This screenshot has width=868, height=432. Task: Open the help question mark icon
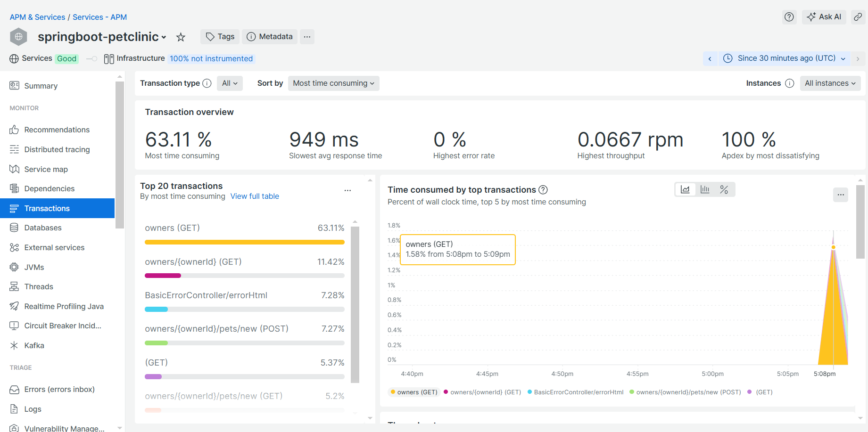click(x=789, y=17)
